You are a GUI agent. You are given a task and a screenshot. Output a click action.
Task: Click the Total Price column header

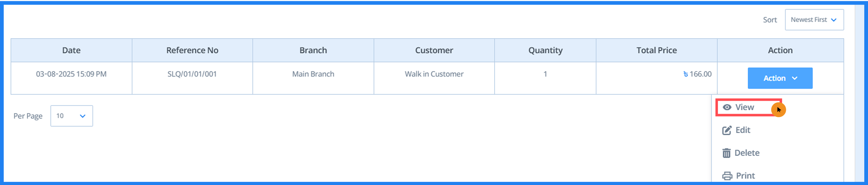coord(656,50)
